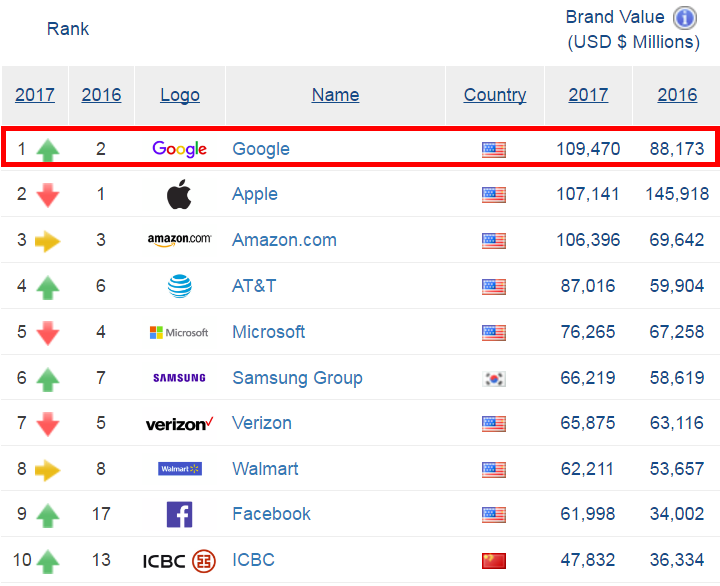Open the ICBC brand name link
720x586 pixels.
pos(253,560)
